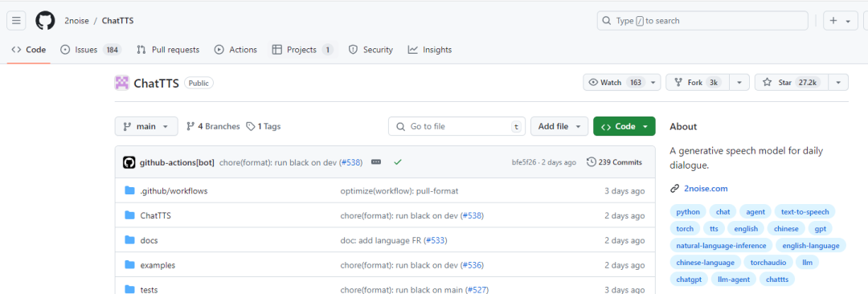Open the Pull requests tab
868x294 pixels.
[x=168, y=50]
